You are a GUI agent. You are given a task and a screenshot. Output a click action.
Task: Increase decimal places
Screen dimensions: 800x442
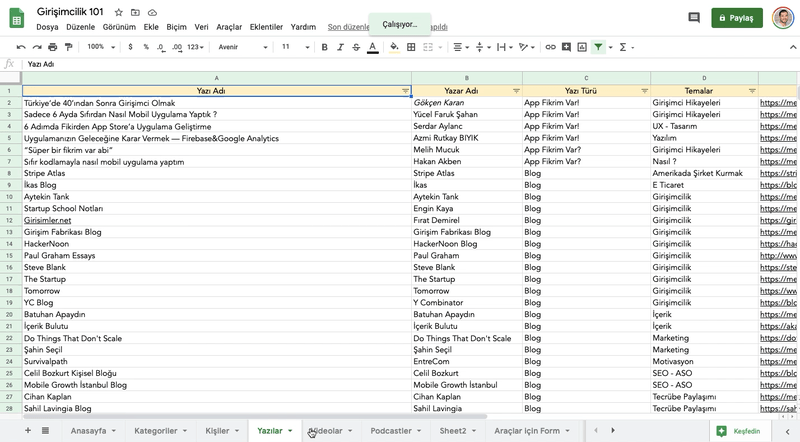177,47
